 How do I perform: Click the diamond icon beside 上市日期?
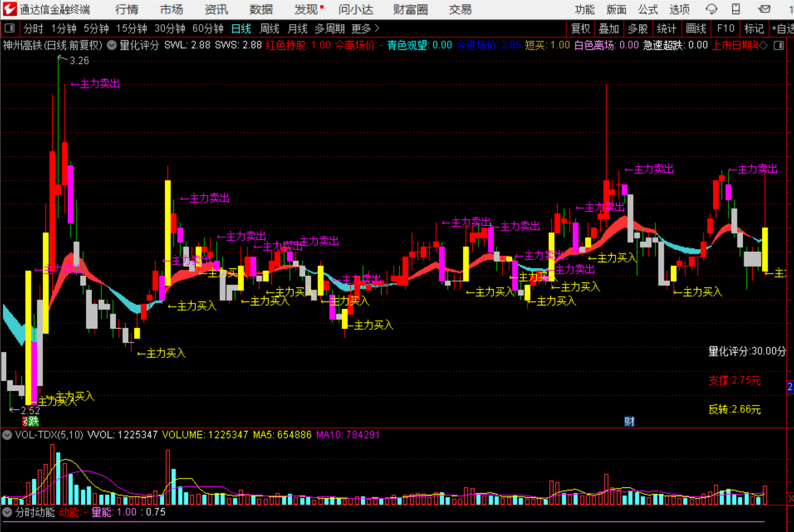coord(763,46)
